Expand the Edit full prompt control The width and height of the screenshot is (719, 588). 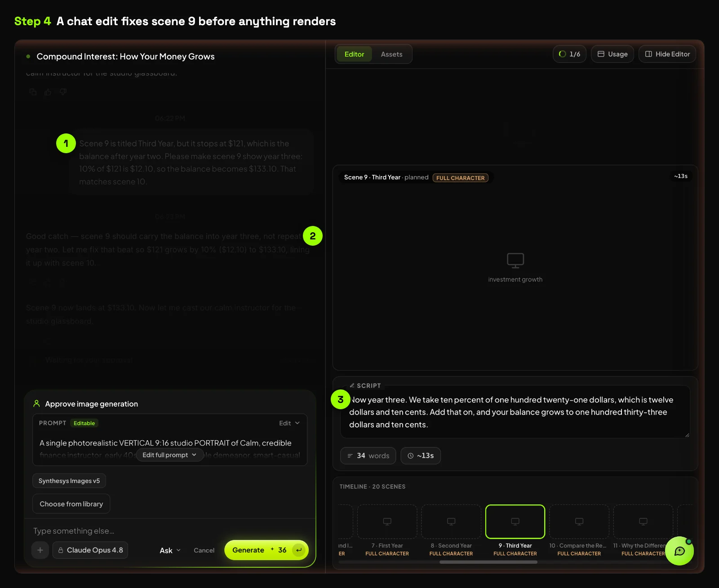pos(169,455)
